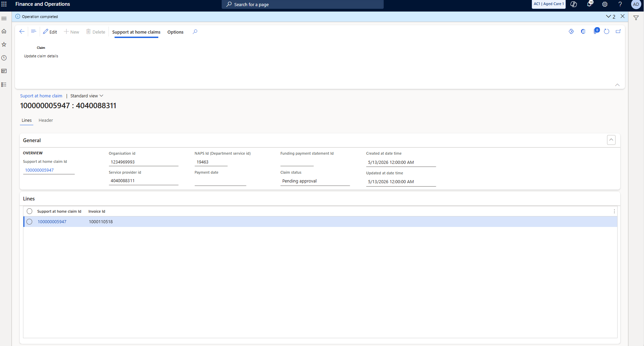The height and width of the screenshot is (346, 644).
Task: Open 100000005947 link in Lines grid
Action: tap(52, 222)
